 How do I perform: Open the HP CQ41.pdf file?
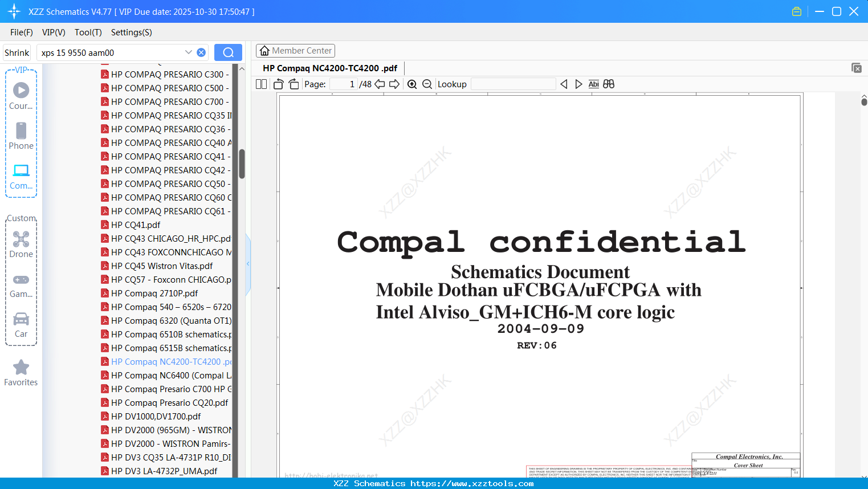[131, 225]
